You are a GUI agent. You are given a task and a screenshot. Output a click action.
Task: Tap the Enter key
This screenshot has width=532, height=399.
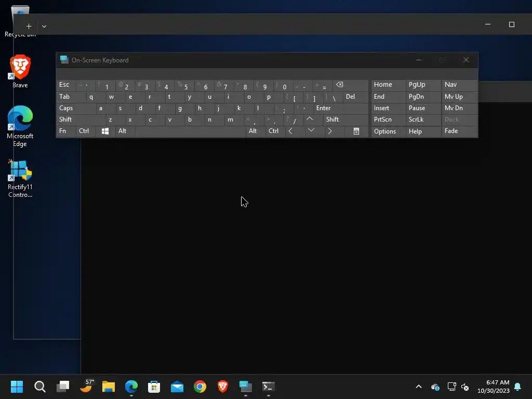(341, 108)
